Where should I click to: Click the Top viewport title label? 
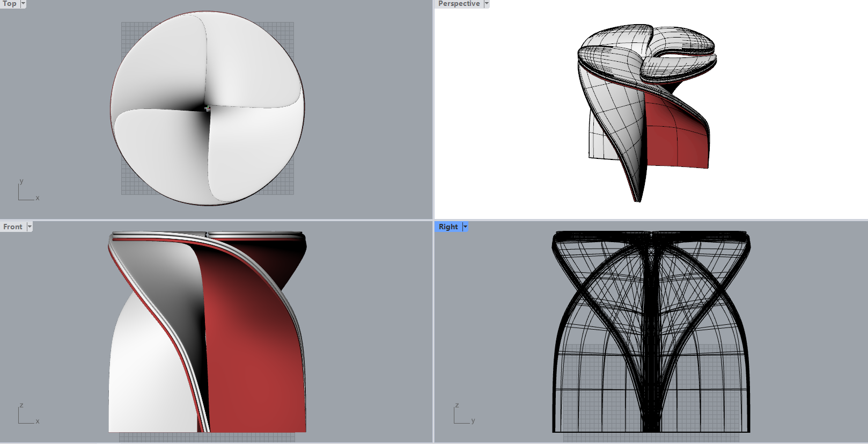10,4
